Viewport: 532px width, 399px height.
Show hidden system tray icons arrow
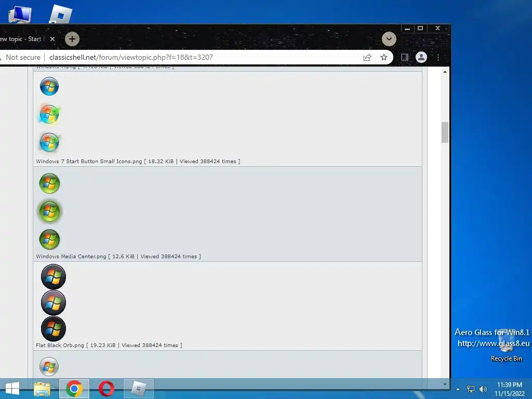click(x=458, y=389)
